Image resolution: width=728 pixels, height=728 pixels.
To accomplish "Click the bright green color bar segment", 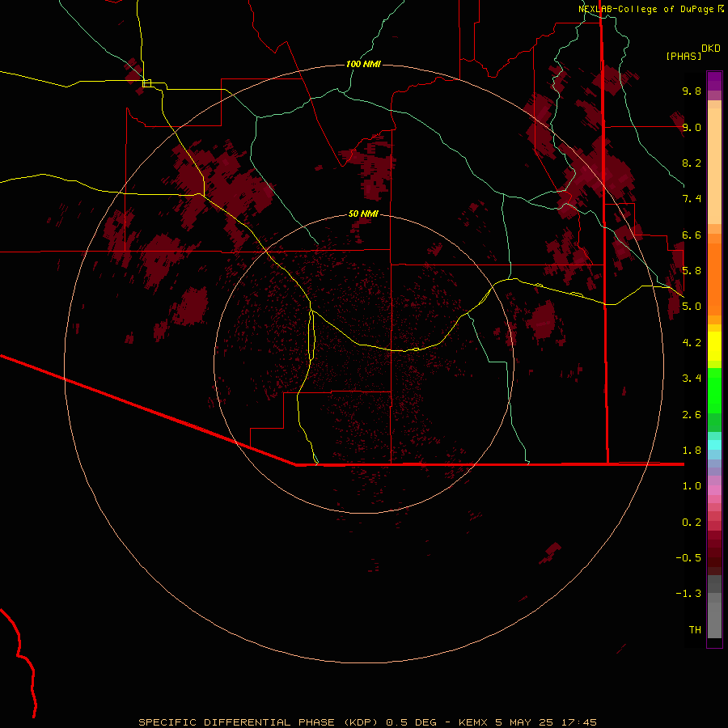I will click(x=714, y=391).
